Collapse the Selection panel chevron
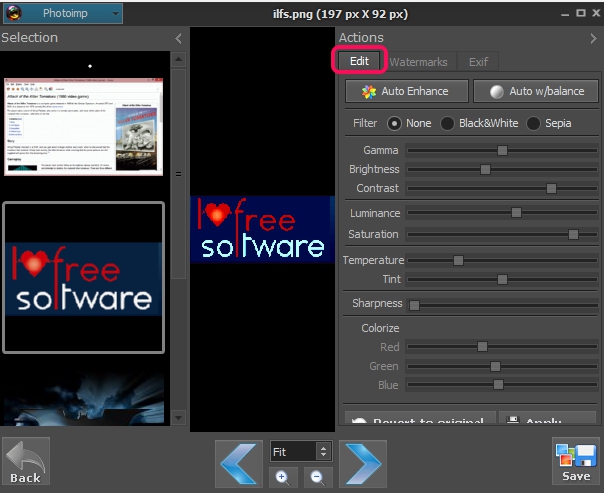 178,38
